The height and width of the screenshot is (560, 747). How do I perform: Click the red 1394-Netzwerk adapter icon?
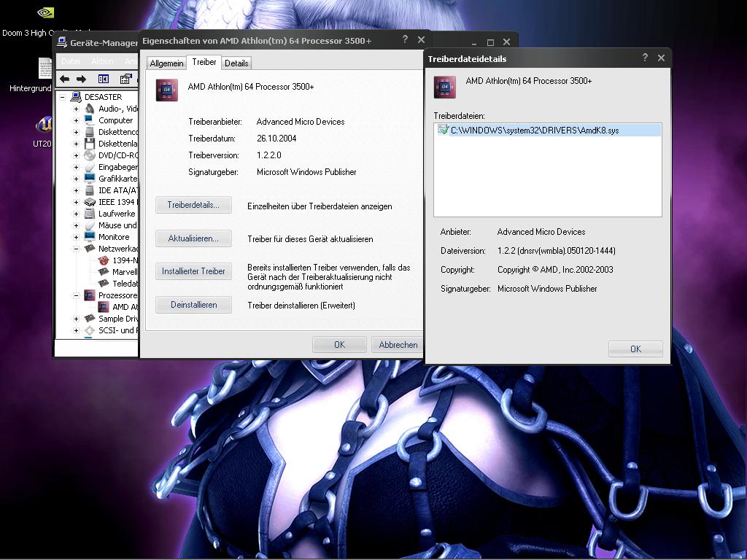[104, 260]
